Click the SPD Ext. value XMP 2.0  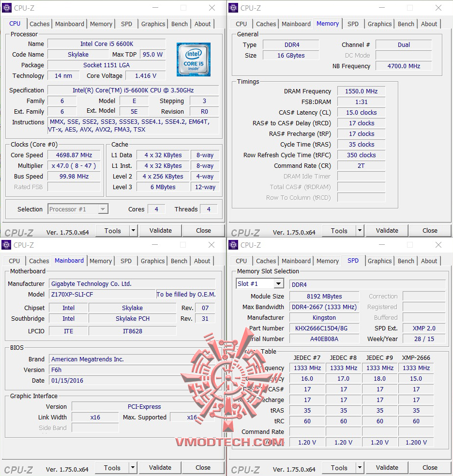click(424, 328)
